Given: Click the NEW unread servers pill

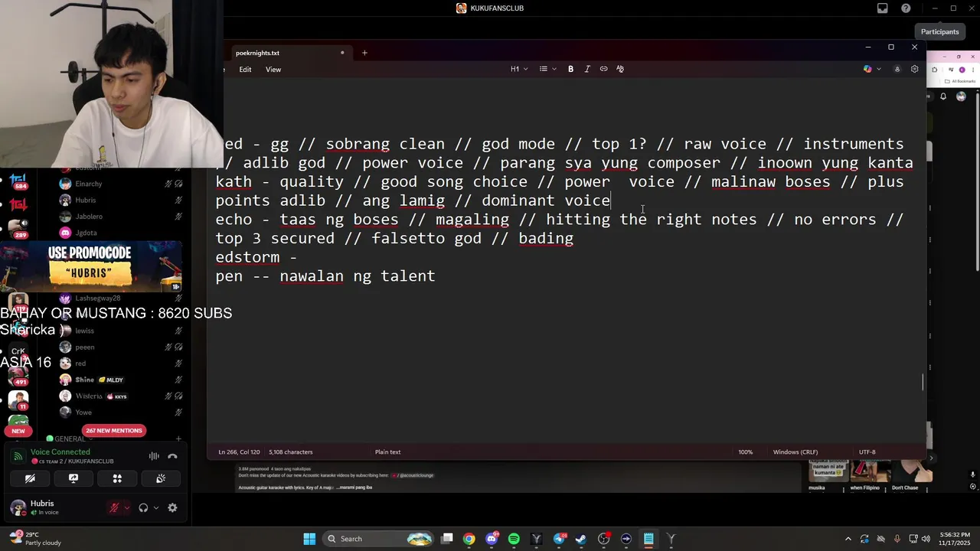Looking at the screenshot, I should tap(18, 431).
